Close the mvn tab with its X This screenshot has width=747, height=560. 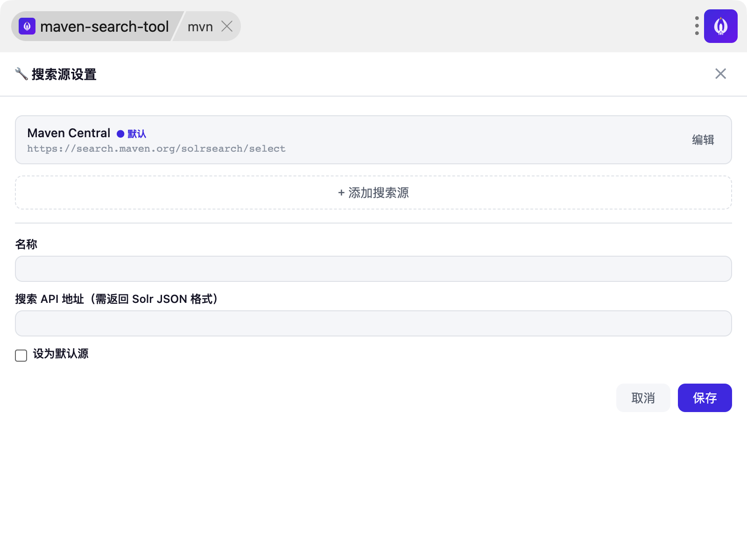227,27
